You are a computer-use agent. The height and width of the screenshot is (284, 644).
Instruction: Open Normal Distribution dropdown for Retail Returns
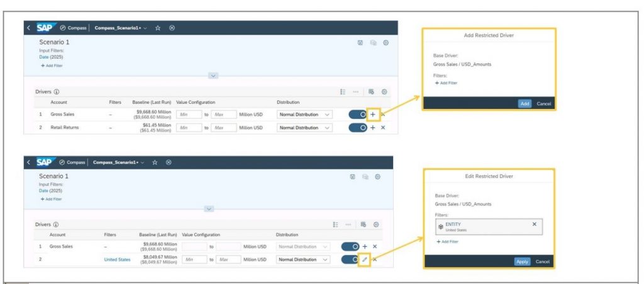305,128
